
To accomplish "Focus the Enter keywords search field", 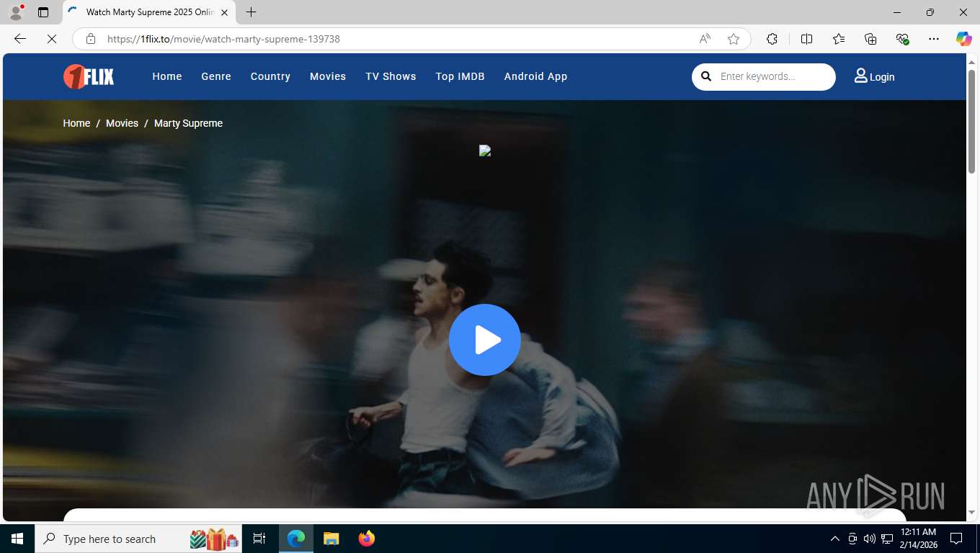I will tap(774, 76).
